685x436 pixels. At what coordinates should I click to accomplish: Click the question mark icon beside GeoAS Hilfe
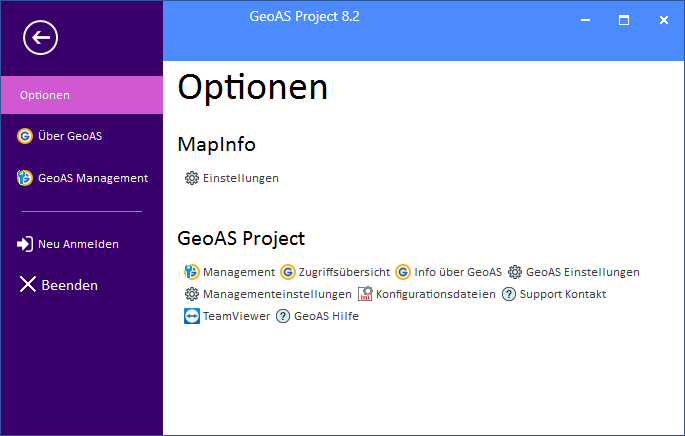click(x=283, y=316)
